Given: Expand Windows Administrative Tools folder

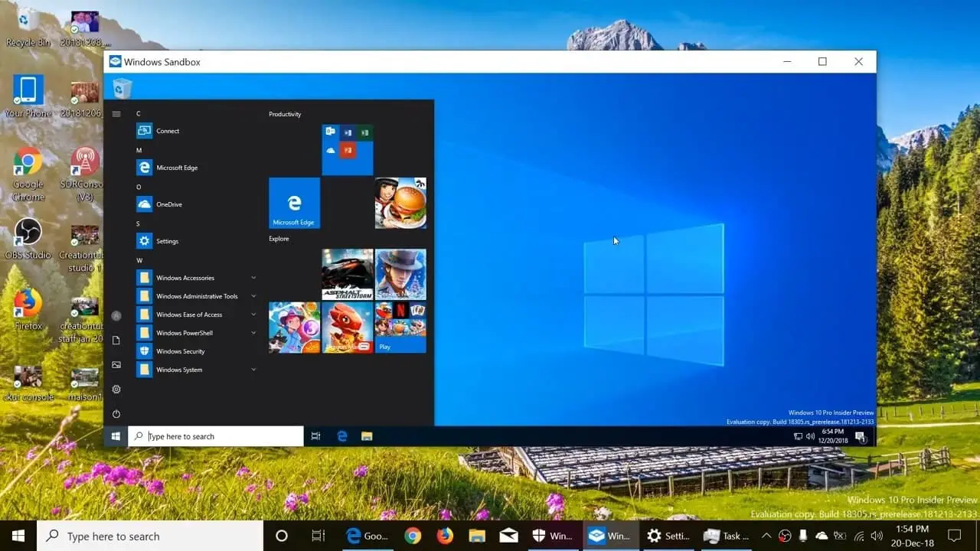Looking at the screenshot, I should (196, 296).
